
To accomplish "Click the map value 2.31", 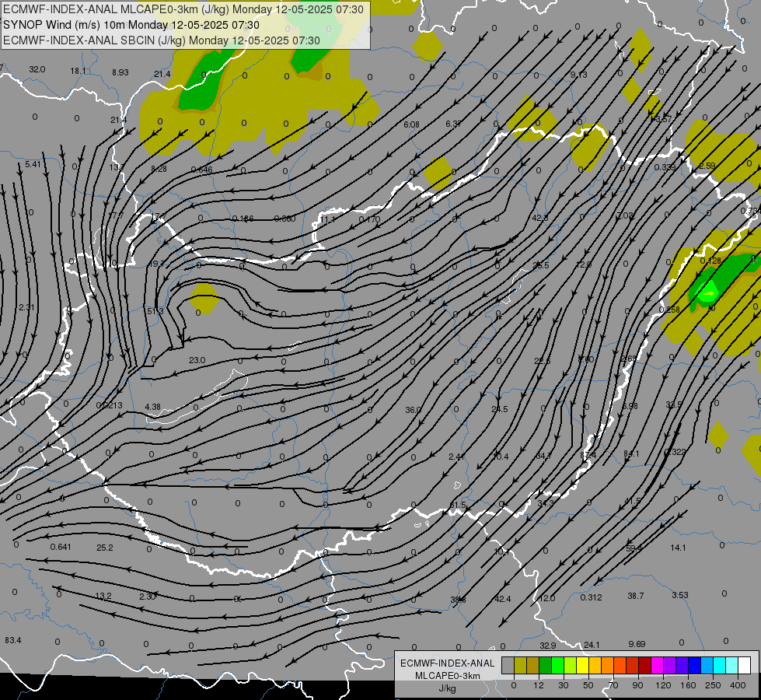I will point(26,307).
